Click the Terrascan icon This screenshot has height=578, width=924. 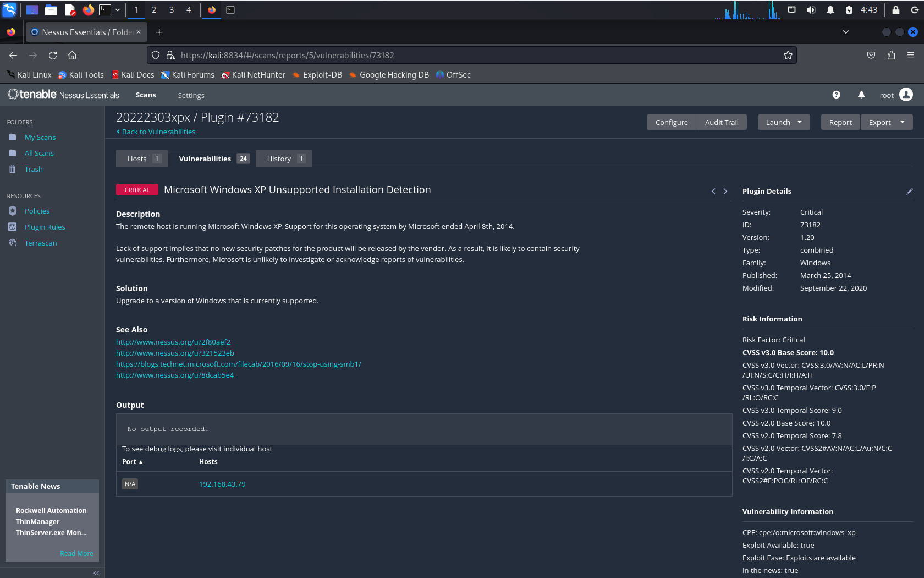tap(12, 243)
